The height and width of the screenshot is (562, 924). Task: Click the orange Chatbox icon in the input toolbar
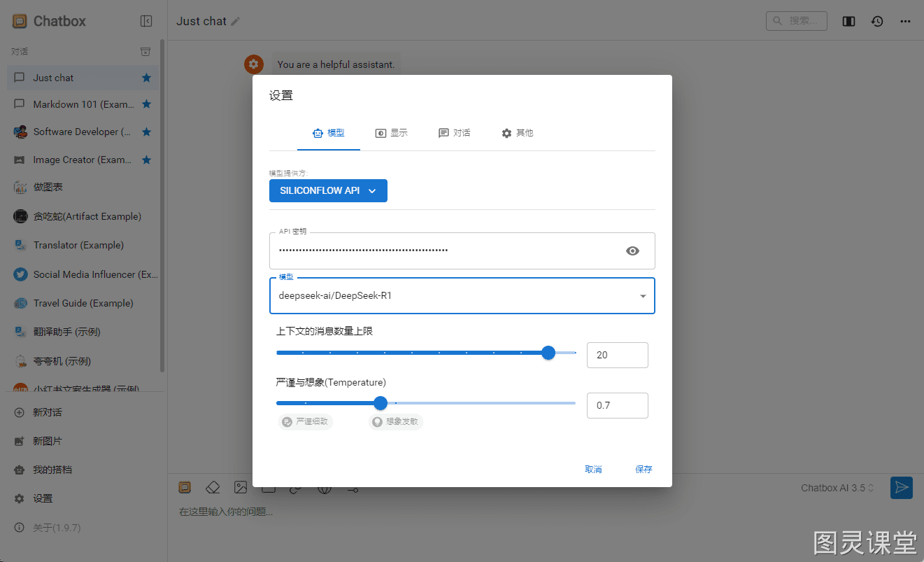(185, 488)
